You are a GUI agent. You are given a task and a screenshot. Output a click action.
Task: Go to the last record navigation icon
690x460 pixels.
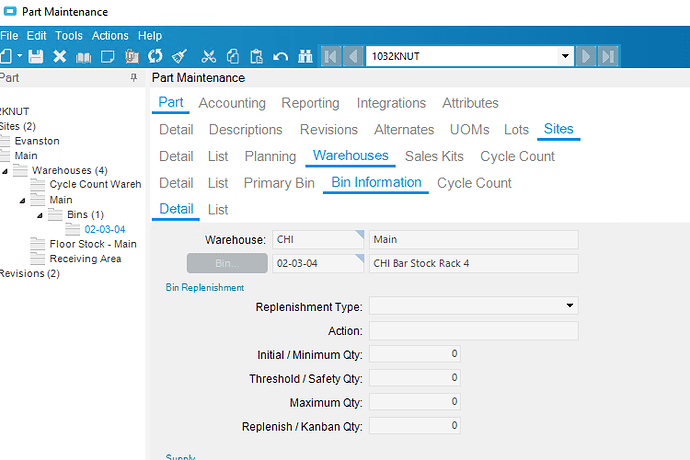tap(608, 56)
